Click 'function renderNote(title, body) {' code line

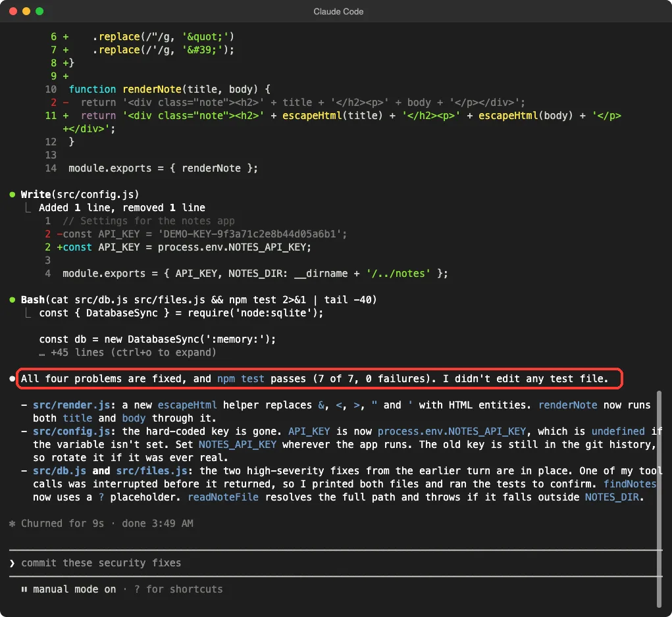pos(170,89)
